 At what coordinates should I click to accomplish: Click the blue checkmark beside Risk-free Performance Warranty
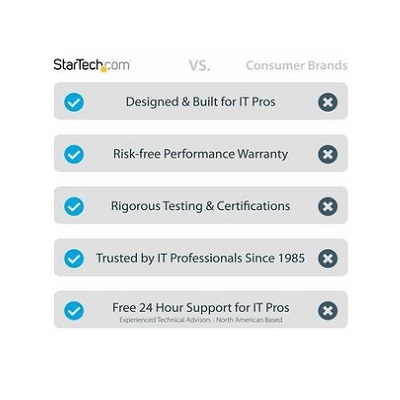point(74,154)
